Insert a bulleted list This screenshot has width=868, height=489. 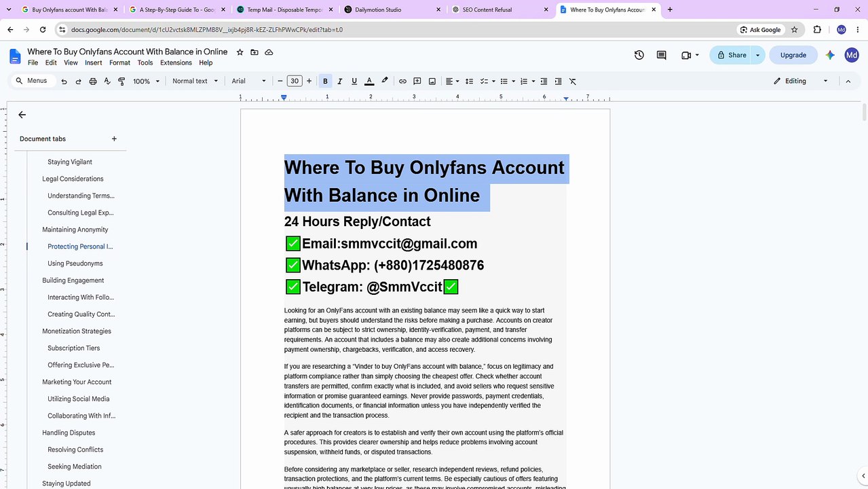click(x=504, y=81)
